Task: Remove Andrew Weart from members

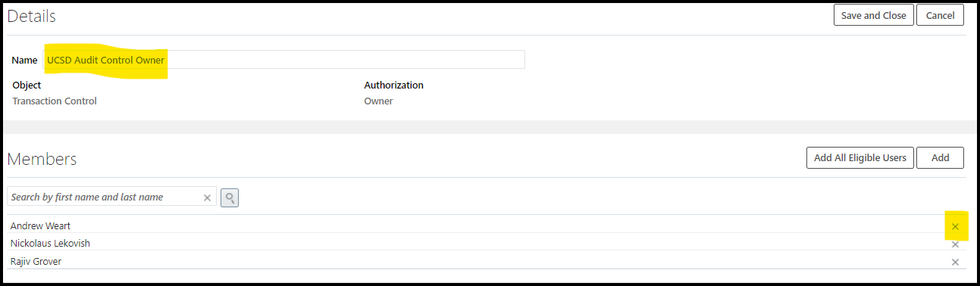Action: pyautogui.click(x=955, y=226)
